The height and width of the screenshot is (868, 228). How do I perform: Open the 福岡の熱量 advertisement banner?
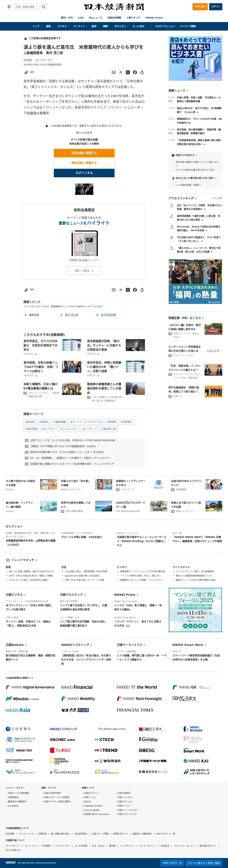coord(195,282)
